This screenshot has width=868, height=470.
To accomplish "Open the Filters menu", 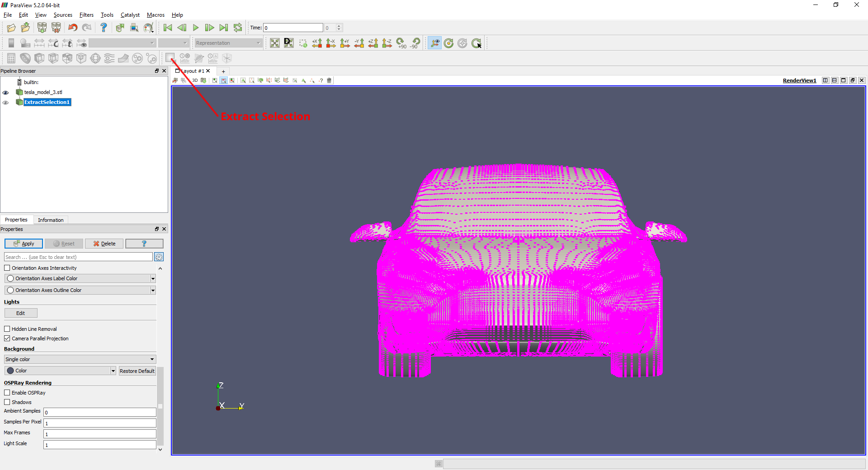I will [x=86, y=15].
